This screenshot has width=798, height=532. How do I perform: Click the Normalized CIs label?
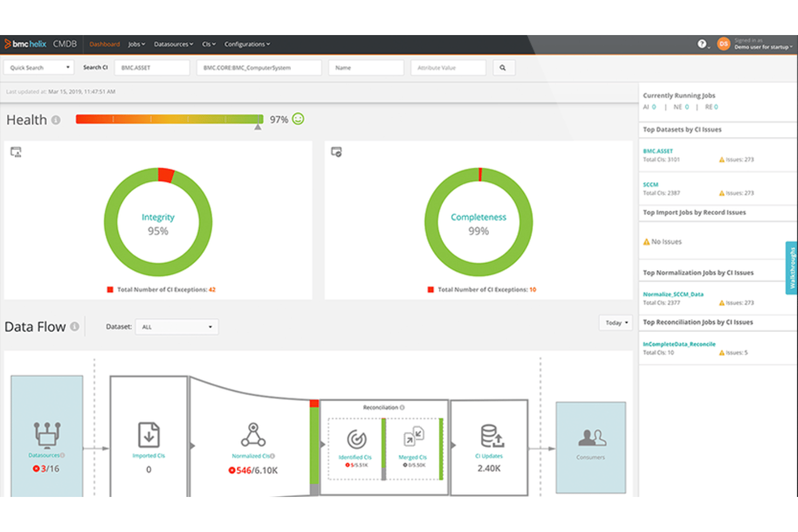pos(251,456)
